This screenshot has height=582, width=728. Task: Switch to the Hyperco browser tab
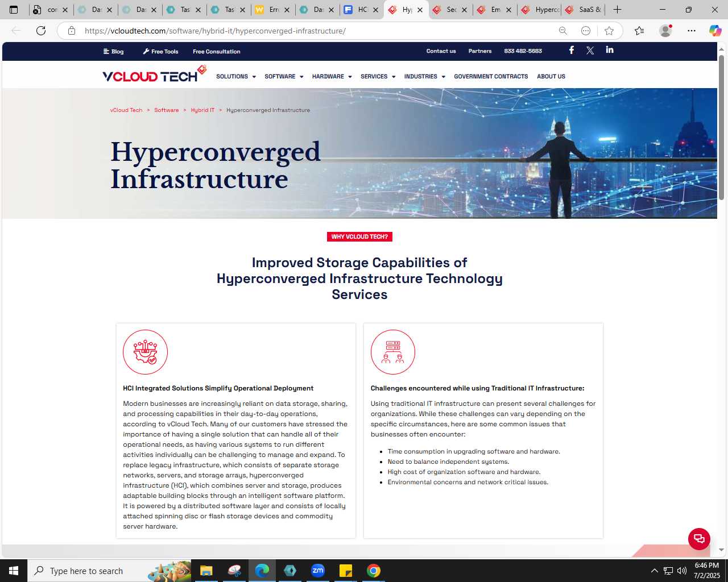[x=539, y=10]
